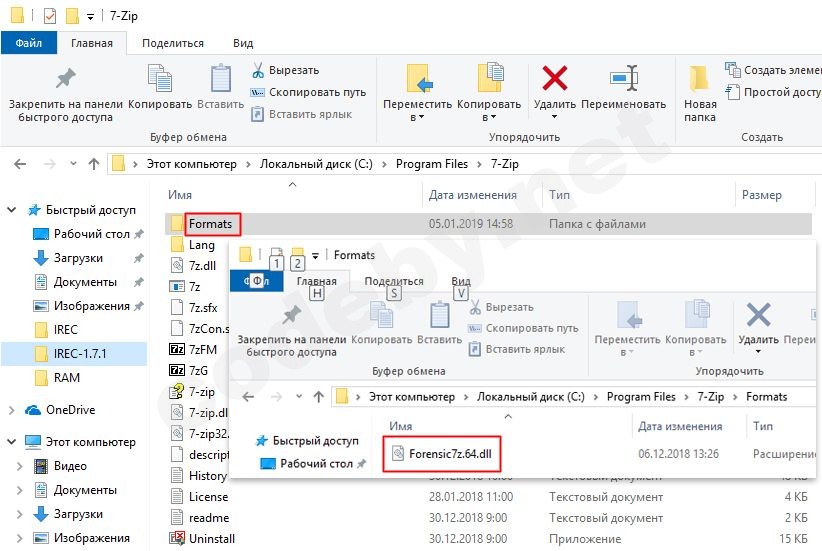
Task: Click Вставить icon in Formats window
Action: point(439,315)
